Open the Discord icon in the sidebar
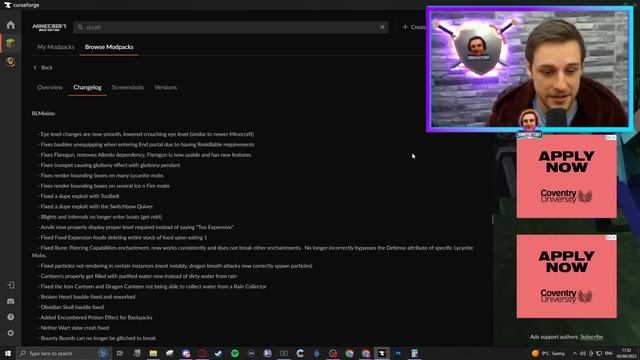The image size is (640, 360). click(11, 301)
